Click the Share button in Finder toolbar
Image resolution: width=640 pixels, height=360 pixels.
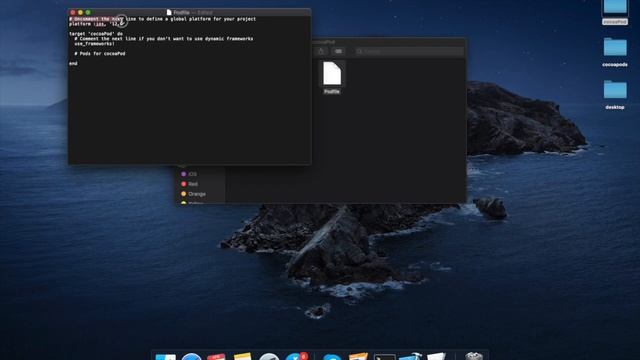pos(321,51)
